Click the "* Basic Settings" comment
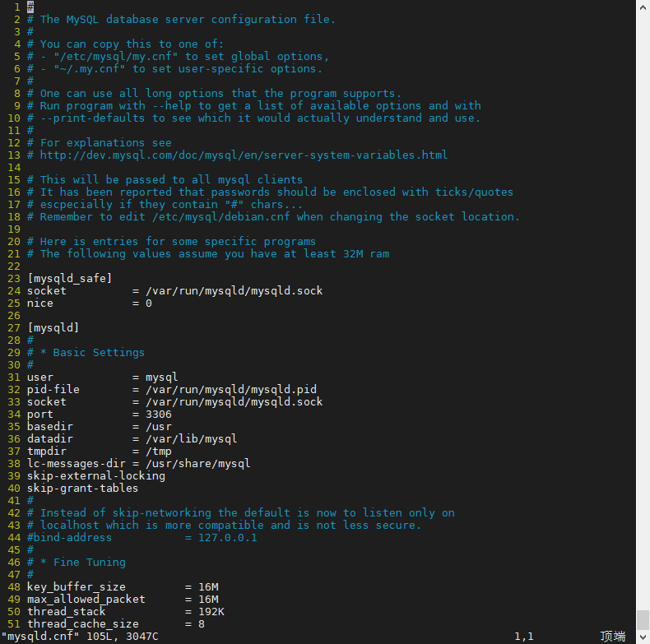 pyautogui.click(x=92, y=353)
